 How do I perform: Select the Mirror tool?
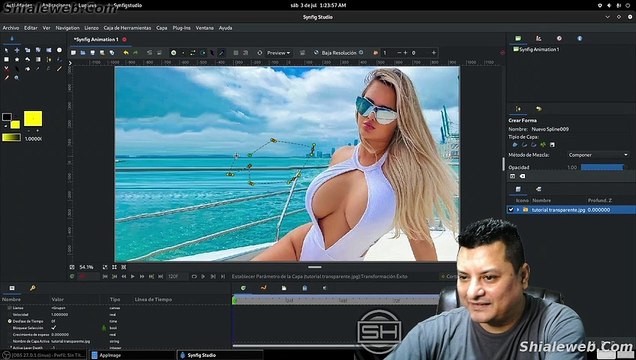pyautogui.click(x=49, y=50)
